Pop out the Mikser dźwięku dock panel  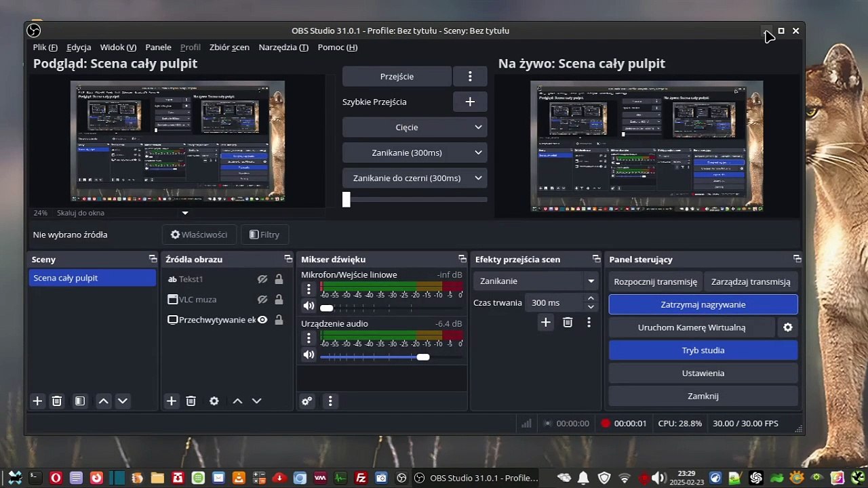pos(462,259)
